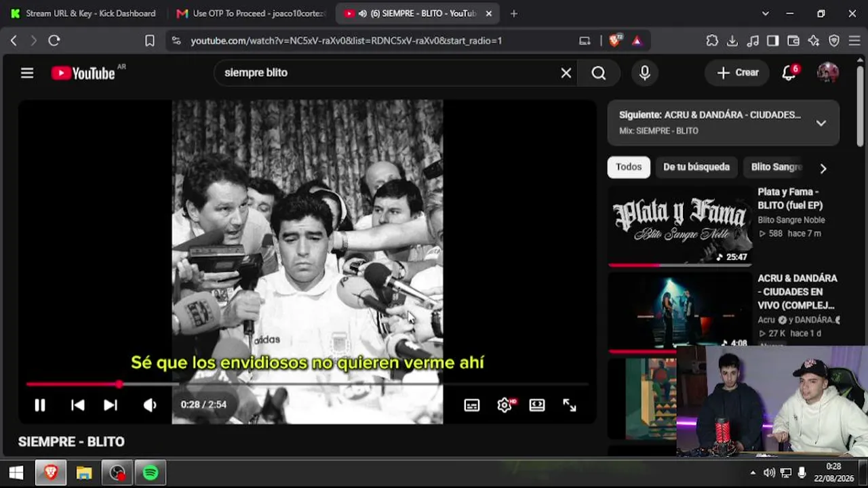Open the media control music-note icon
This screenshot has height=488, width=868.
point(753,41)
